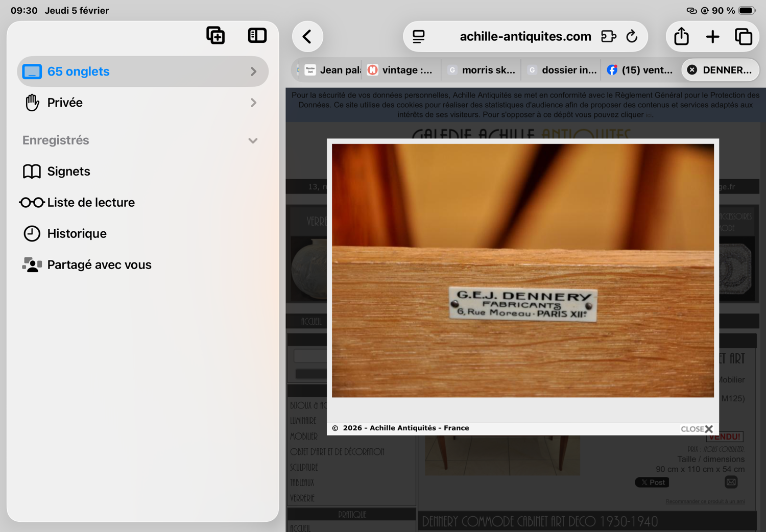The height and width of the screenshot is (532, 766).
Task: Reload the page with refresh icon
Action: [632, 36]
